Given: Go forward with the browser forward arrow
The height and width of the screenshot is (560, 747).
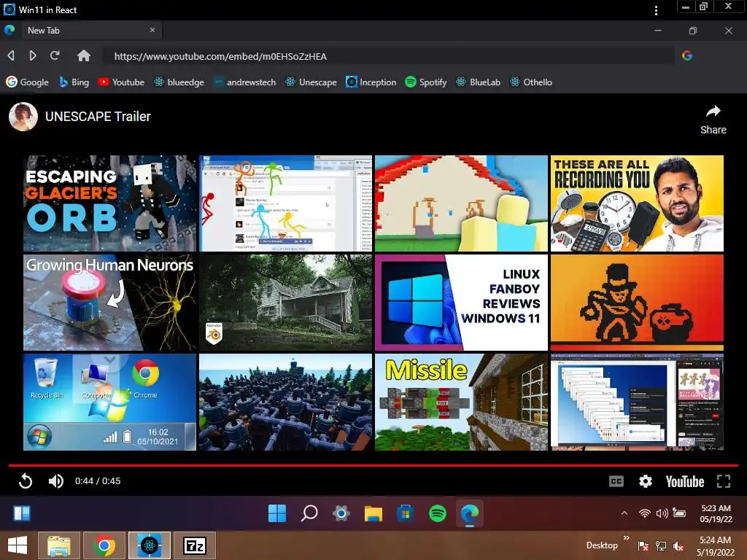Looking at the screenshot, I should (x=32, y=55).
